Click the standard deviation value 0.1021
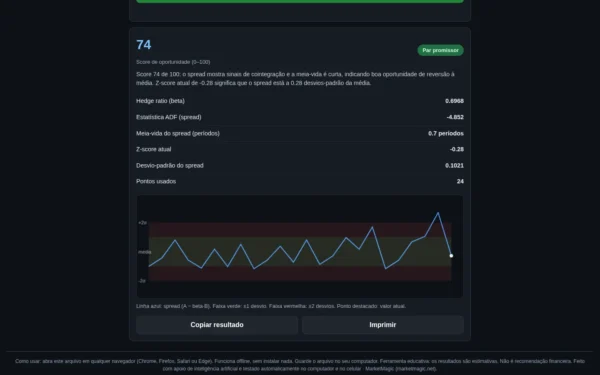The image size is (600, 375). click(x=454, y=166)
